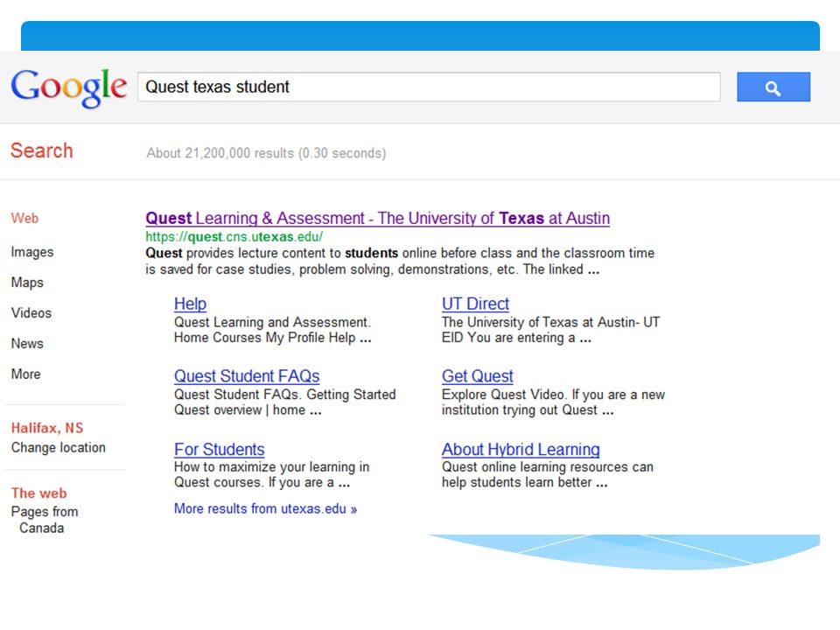Open the Quest Learning & Assessment result title
Viewport: 840px width, 630px height.
(378, 219)
